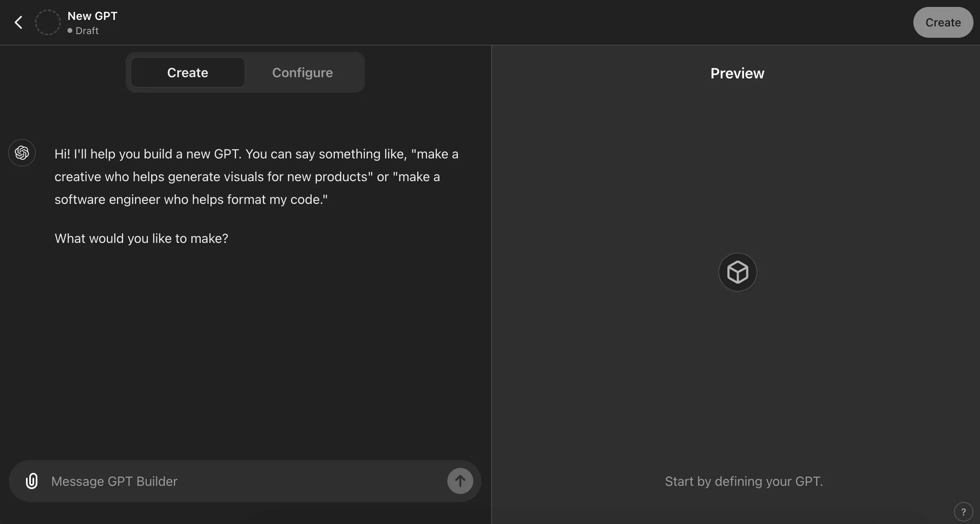980x524 pixels.
Task: Select the draft status indicator dot
Action: (70, 30)
